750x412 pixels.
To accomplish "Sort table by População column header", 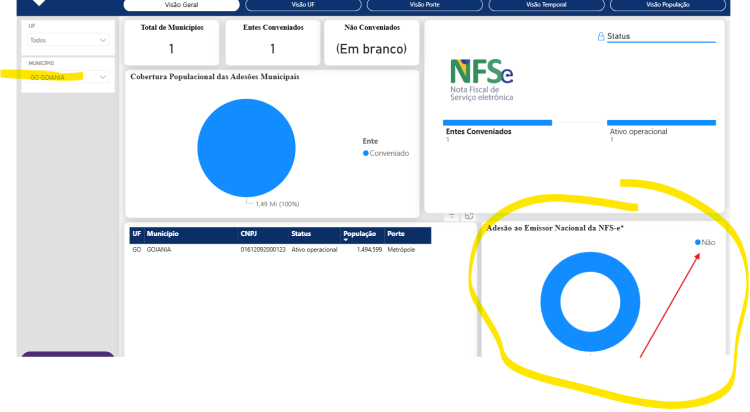I will click(360, 234).
